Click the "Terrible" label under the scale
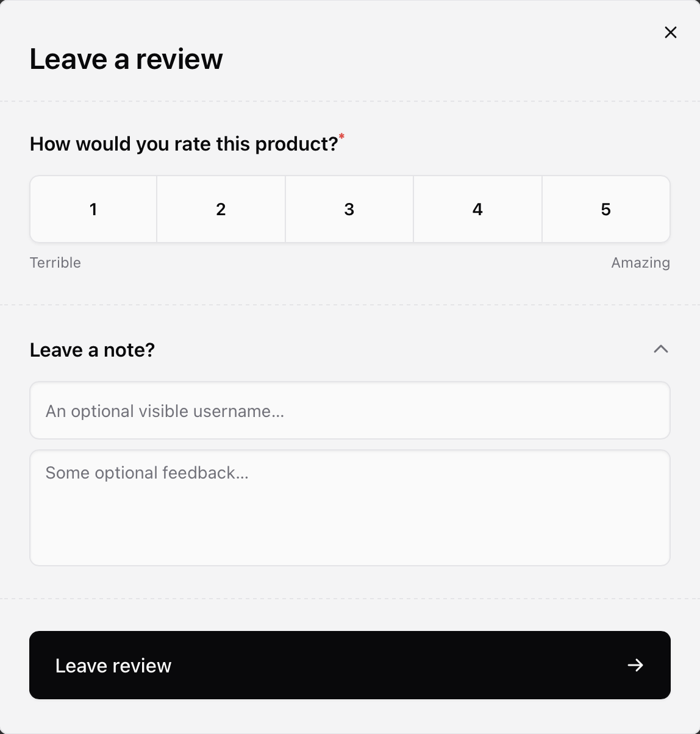This screenshot has width=700, height=734. click(x=55, y=263)
